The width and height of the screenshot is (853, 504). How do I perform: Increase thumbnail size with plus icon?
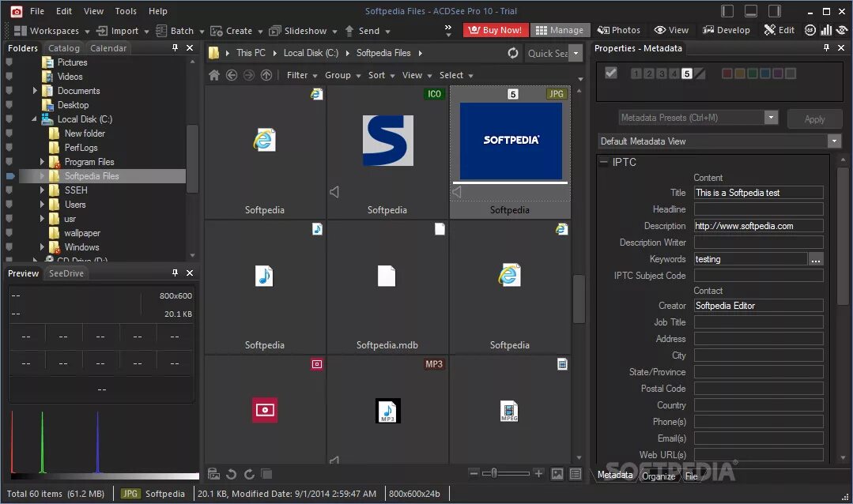(538, 473)
